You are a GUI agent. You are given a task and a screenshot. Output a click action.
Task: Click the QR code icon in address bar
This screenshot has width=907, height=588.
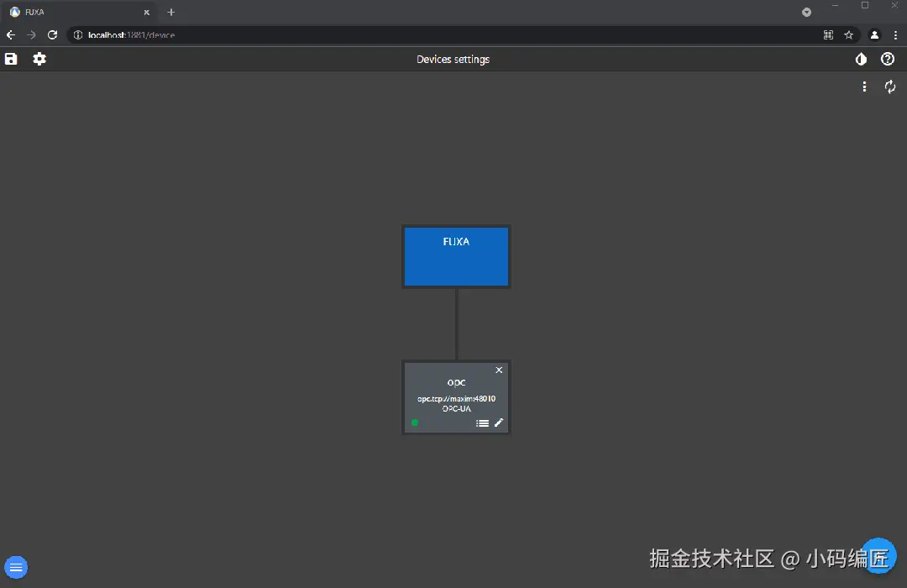point(828,35)
